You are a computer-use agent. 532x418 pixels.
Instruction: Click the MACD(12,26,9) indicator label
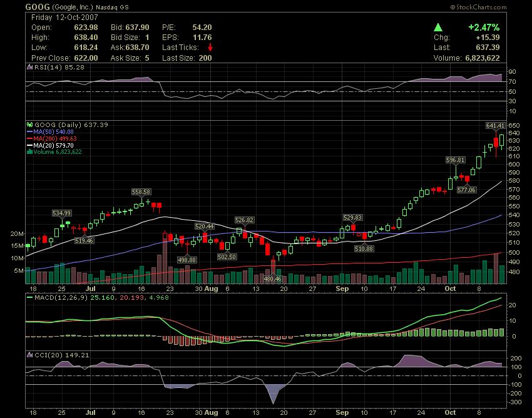[x=61, y=297]
